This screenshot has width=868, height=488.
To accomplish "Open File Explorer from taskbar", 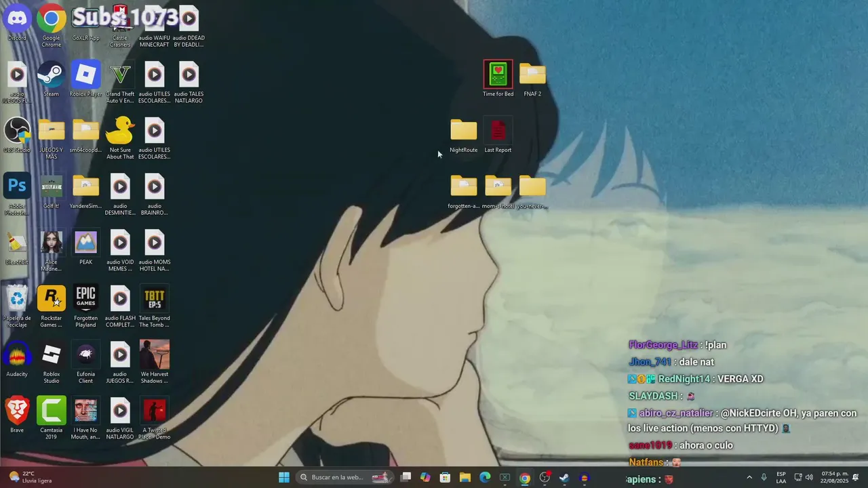I will coord(465,477).
